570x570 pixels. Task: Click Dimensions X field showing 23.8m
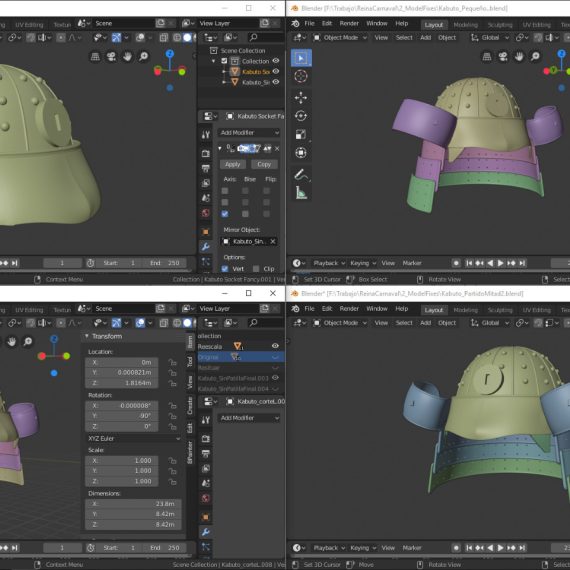pyautogui.click(x=133, y=504)
